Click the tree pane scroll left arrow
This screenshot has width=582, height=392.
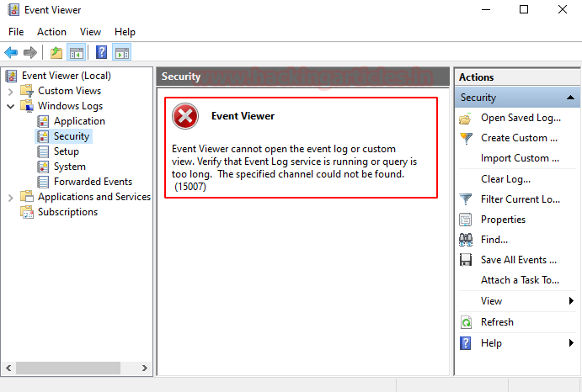(x=8, y=368)
